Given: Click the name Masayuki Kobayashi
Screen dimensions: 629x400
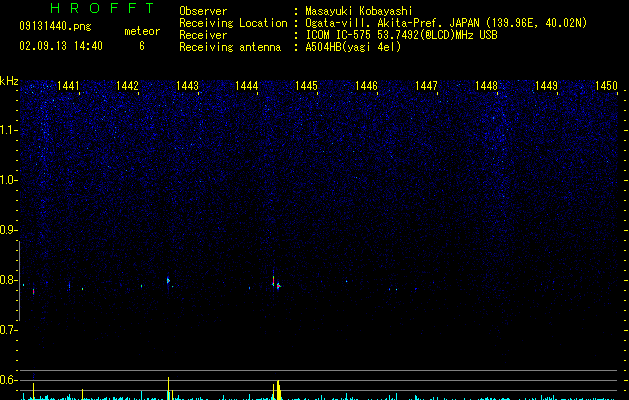Looking at the screenshot, I should (x=359, y=11).
